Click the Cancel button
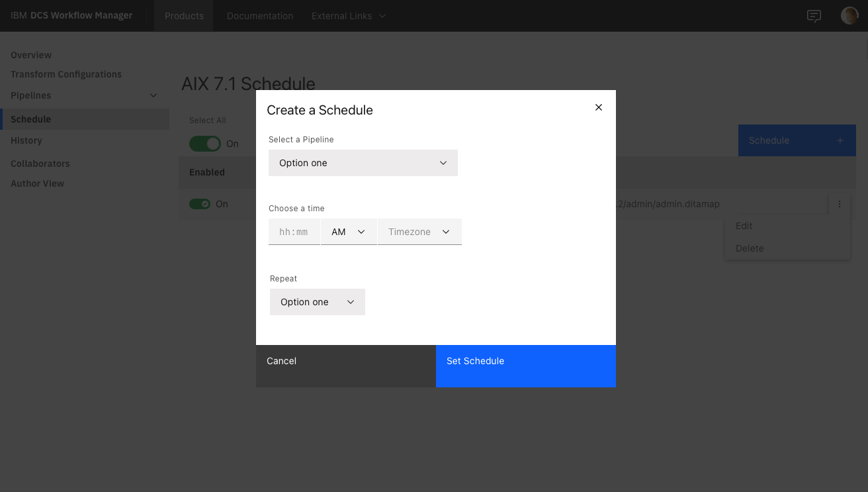The width and height of the screenshot is (868, 492). click(x=346, y=366)
